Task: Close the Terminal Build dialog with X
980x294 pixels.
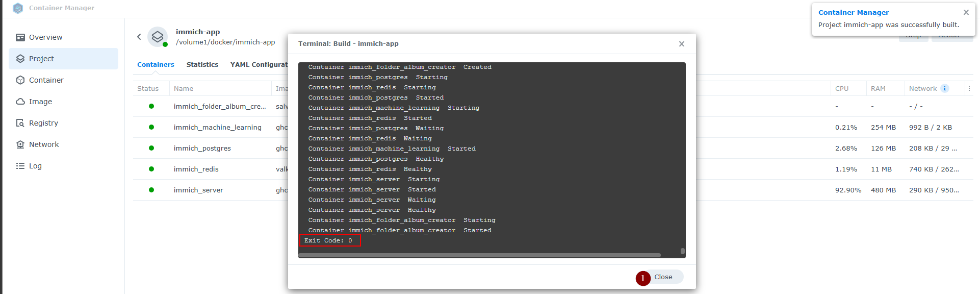Action: [681, 44]
